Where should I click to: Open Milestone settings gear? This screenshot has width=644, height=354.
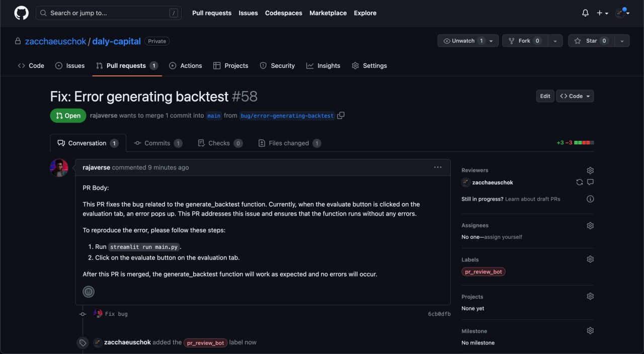pos(590,331)
